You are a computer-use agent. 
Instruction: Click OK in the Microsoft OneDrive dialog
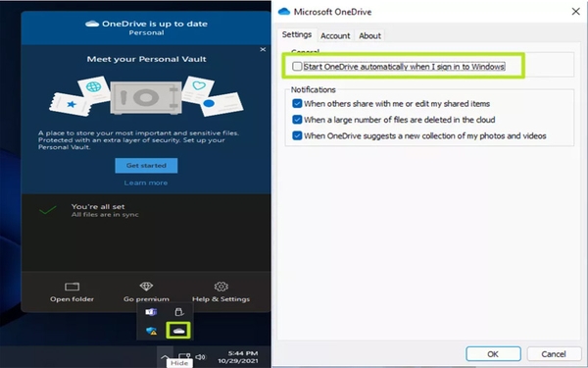coord(493,354)
